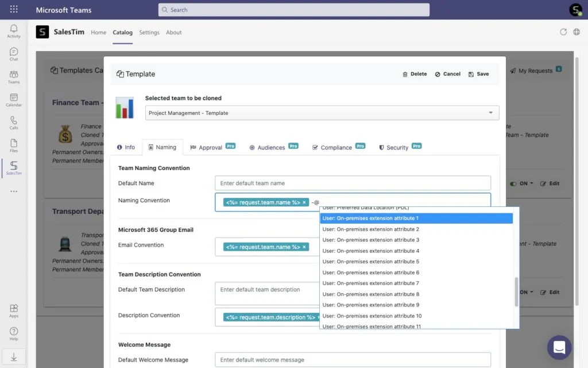Click the Save button in Template header

(x=478, y=74)
